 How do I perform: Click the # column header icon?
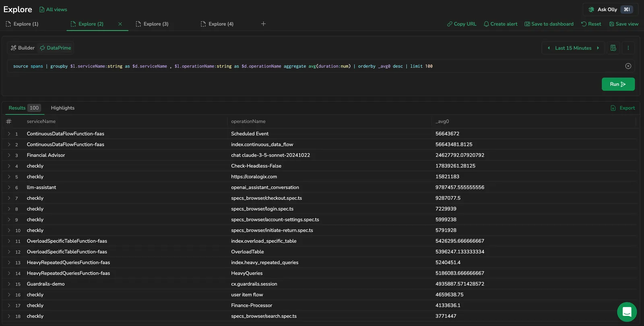(9, 121)
